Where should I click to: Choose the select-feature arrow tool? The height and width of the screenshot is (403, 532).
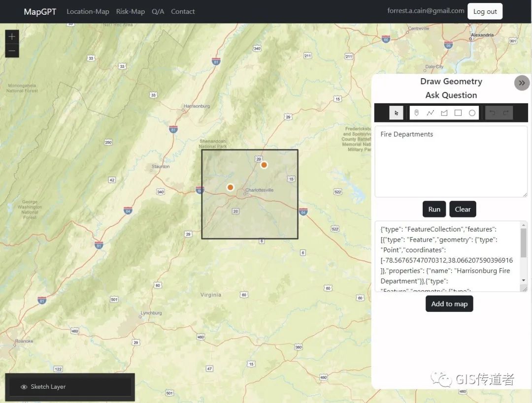coord(396,113)
